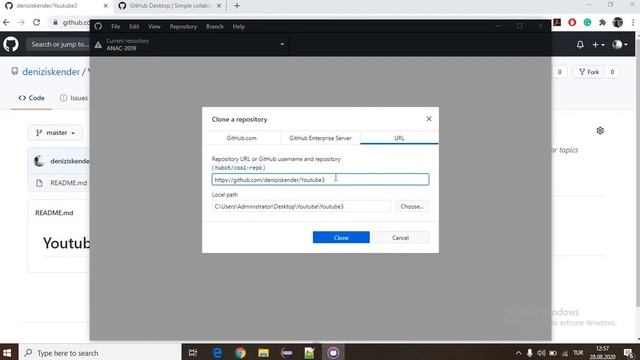Click the GitHub notifications bell icon

(x=580, y=44)
